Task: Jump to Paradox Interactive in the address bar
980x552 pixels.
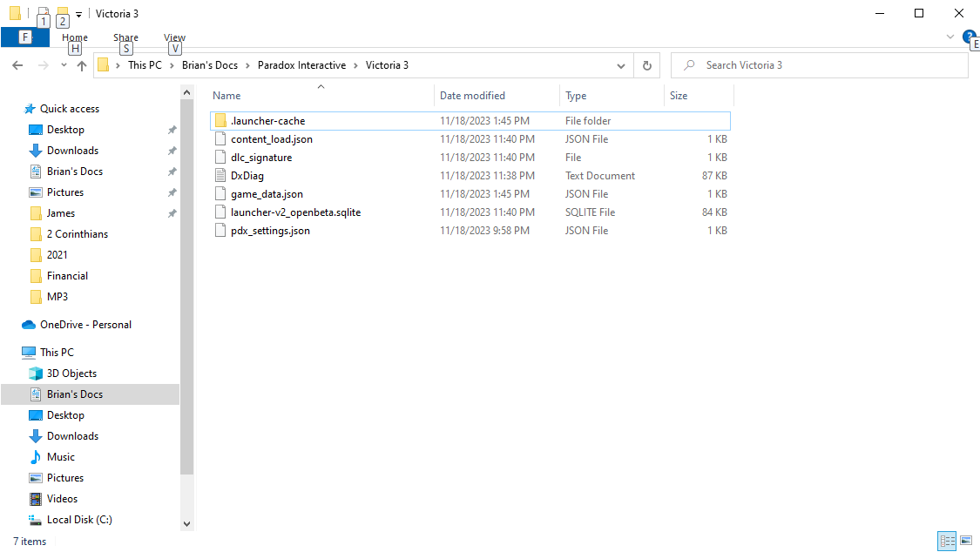Action: pyautogui.click(x=302, y=65)
